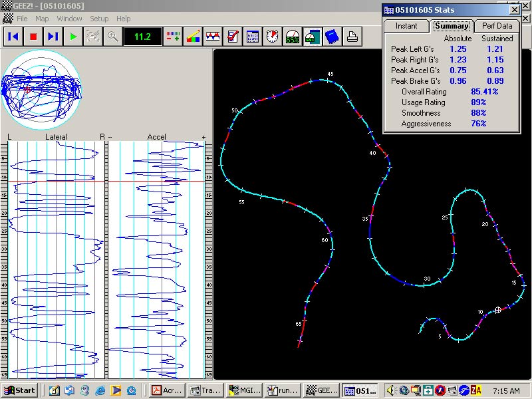Open the Setup menu

click(x=99, y=19)
